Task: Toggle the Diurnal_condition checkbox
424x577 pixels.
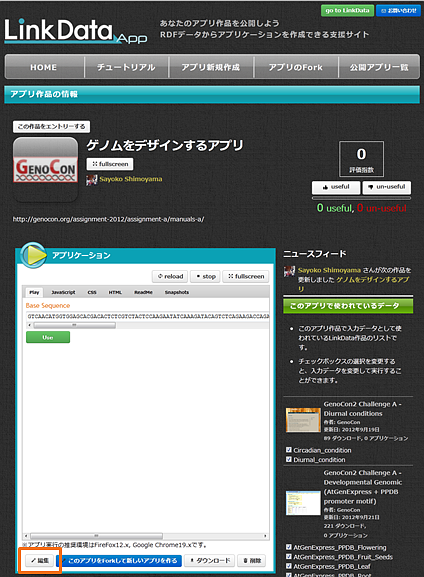Action: [289, 459]
